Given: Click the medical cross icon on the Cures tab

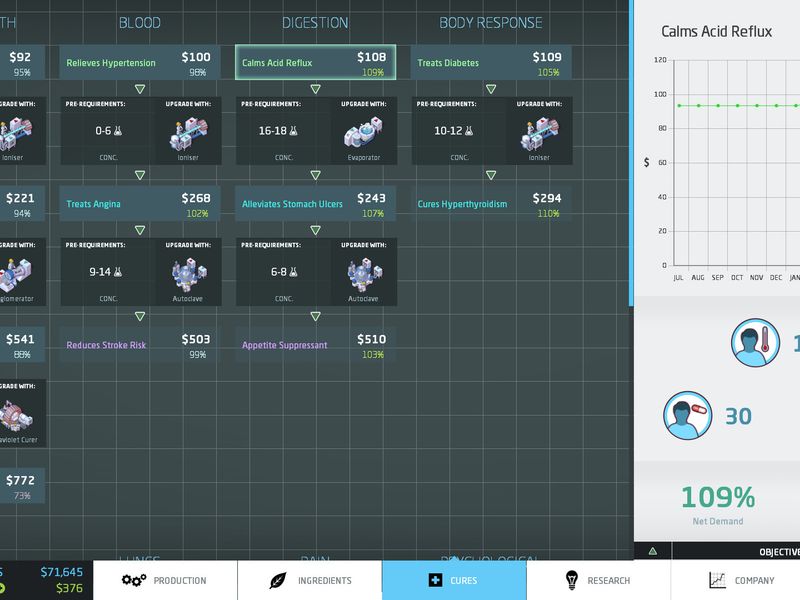Looking at the screenshot, I should pyautogui.click(x=435, y=580).
